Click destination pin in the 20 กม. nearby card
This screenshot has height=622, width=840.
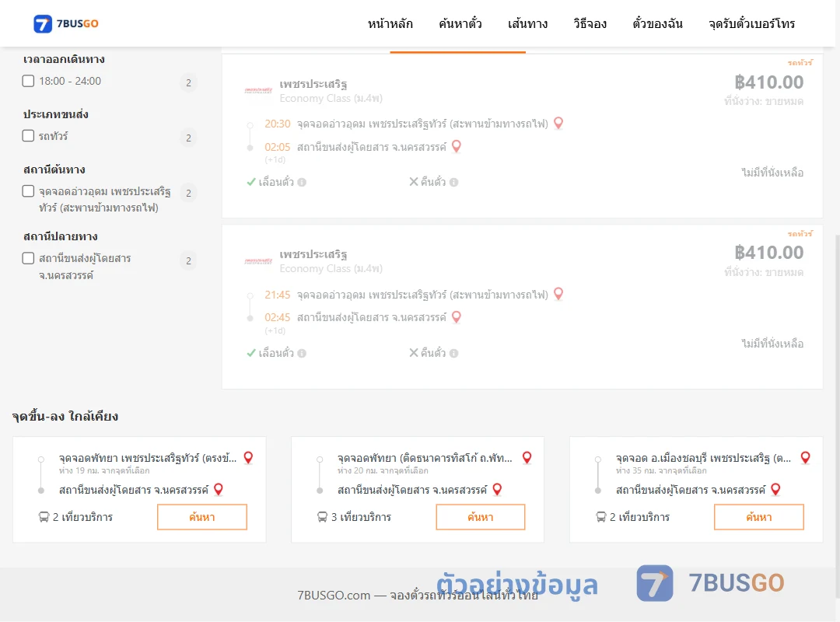[497, 489]
